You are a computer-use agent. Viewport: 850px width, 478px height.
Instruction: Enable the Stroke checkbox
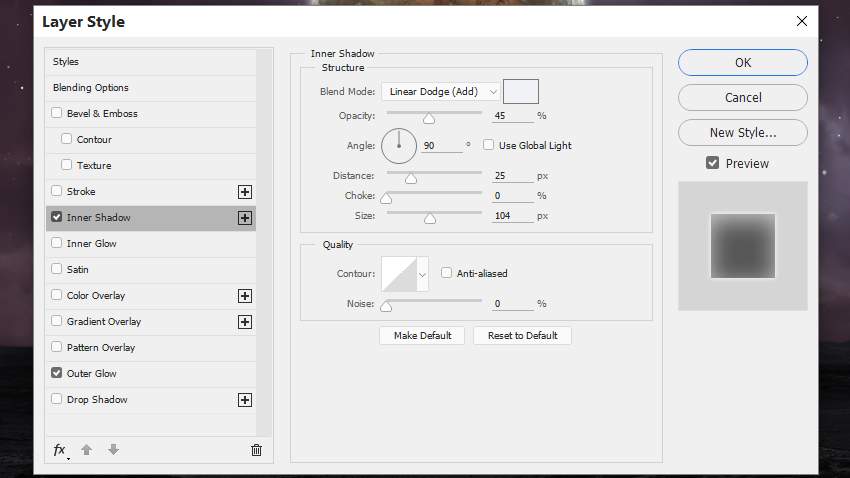tap(56, 191)
